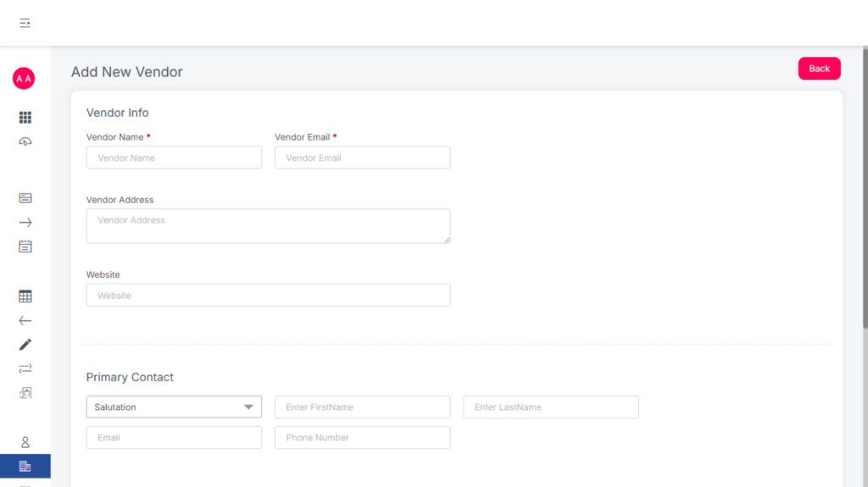Open the person profile sidebar icon
This screenshot has width=868, height=487.
click(x=25, y=442)
